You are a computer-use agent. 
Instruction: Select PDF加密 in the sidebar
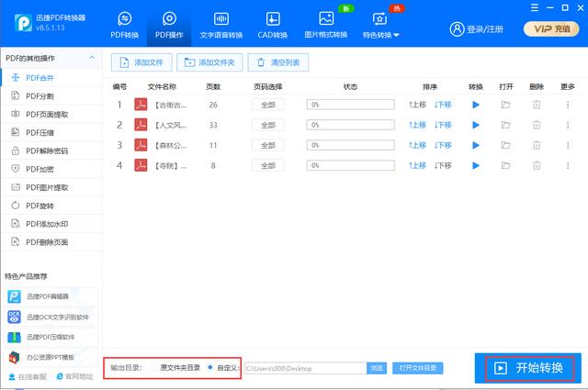coord(51,170)
